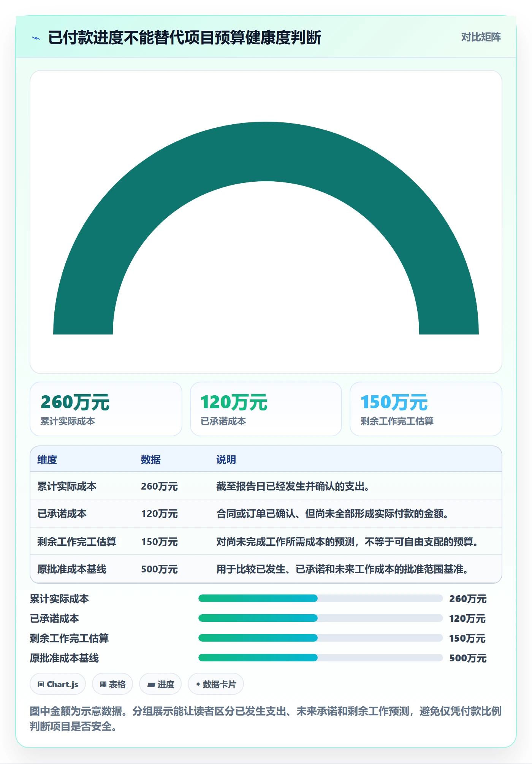The image size is (532, 764).
Task: Click the footnote starting with 图中金额为示意数据
Action: [x=266, y=718]
